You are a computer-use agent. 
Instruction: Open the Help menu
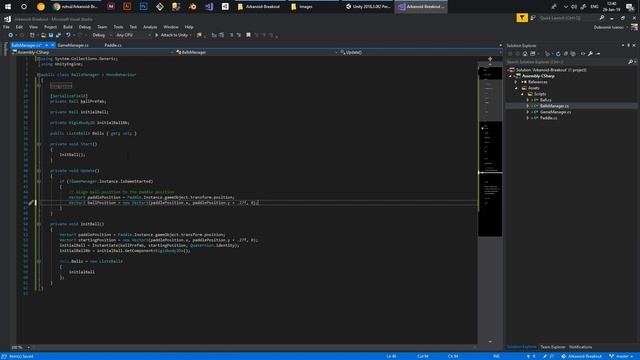(x=189, y=27)
